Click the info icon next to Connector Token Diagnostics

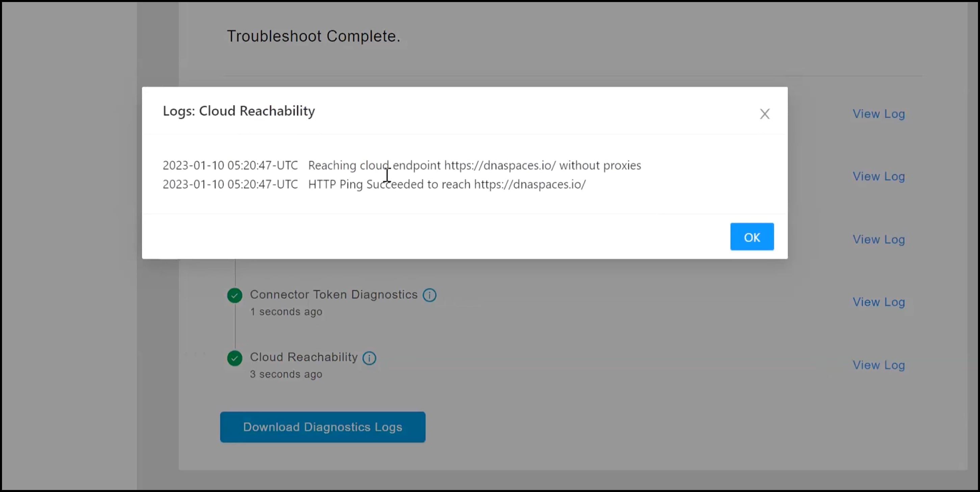[x=429, y=295]
